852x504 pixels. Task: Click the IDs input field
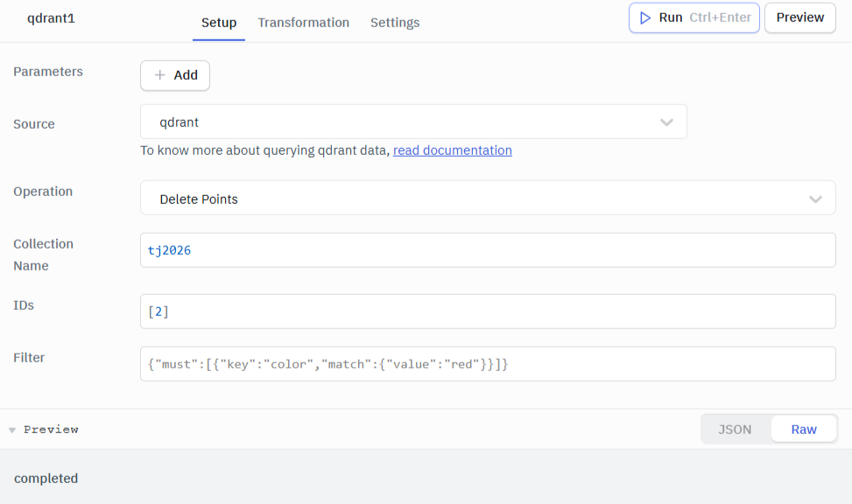(488, 311)
